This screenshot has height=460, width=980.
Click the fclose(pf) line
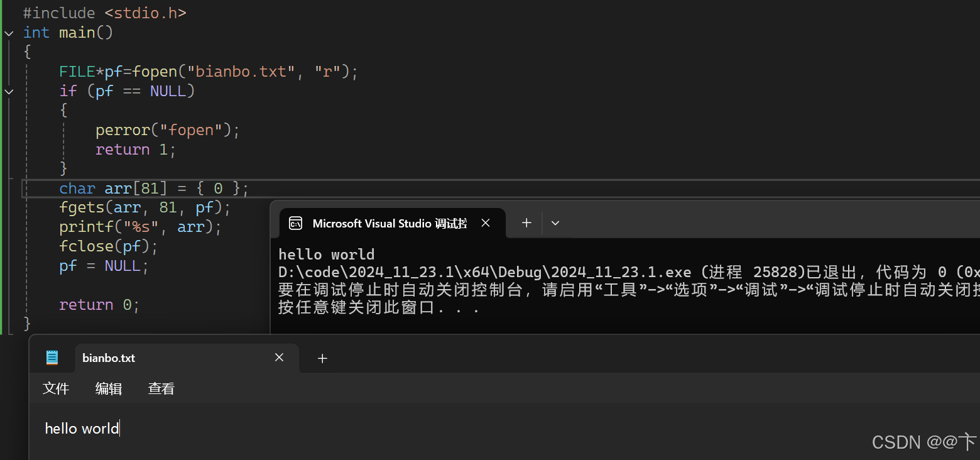pos(109,246)
